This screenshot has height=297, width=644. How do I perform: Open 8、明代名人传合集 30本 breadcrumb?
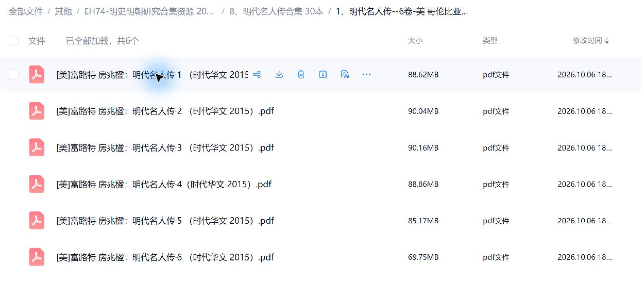tap(277, 11)
